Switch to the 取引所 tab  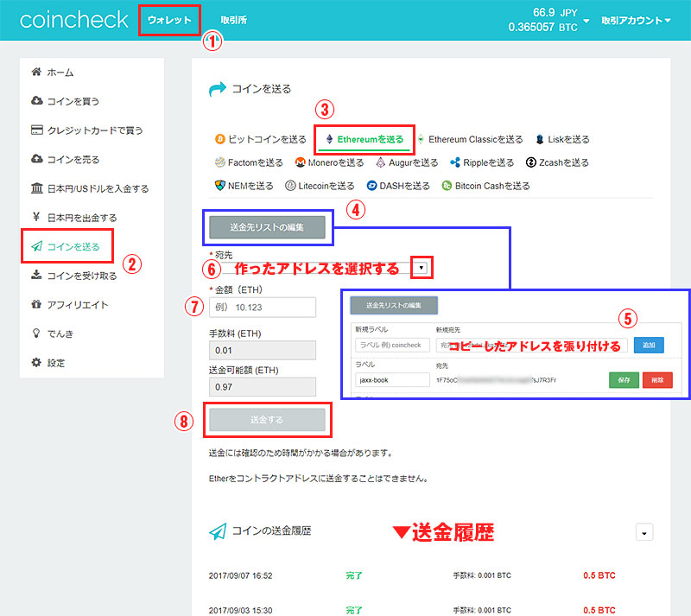point(233,20)
